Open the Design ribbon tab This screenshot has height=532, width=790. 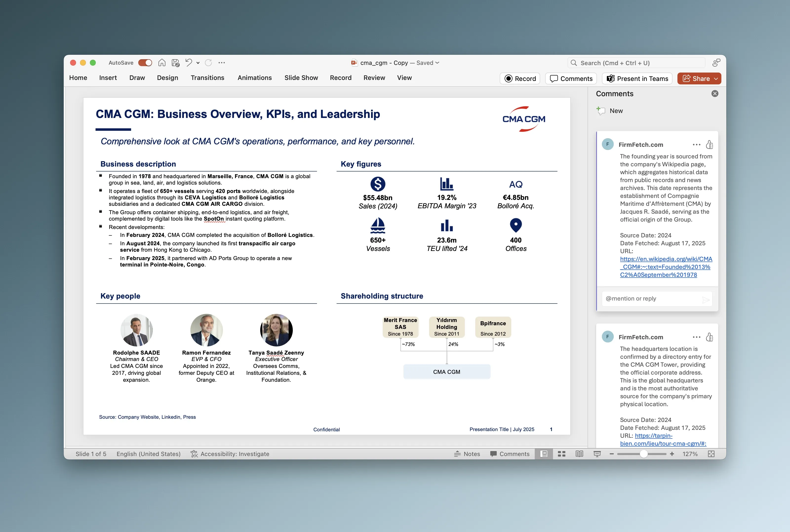pos(168,78)
